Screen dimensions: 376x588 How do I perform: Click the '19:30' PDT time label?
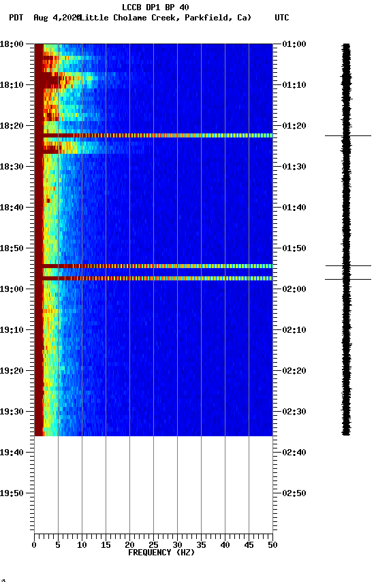(x=12, y=412)
